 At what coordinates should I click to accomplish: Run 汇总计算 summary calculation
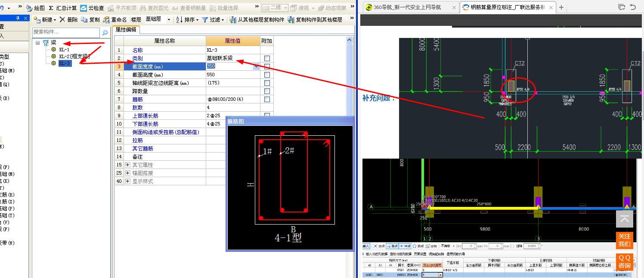click(x=62, y=8)
